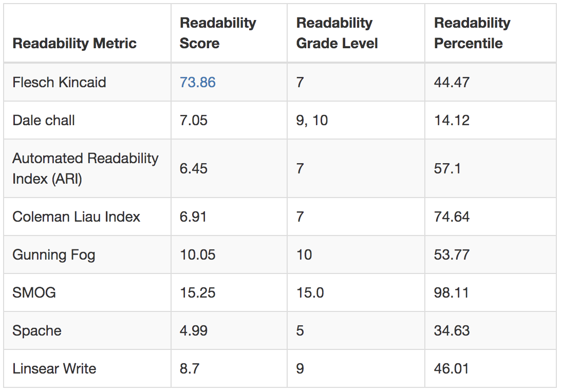The width and height of the screenshot is (562, 392).
Task: Select the Linsear Write percentile 46.01
Action: 452,369
